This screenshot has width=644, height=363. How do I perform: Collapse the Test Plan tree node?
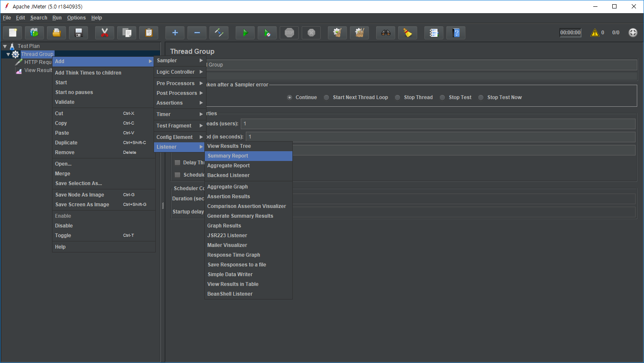pos(5,46)
